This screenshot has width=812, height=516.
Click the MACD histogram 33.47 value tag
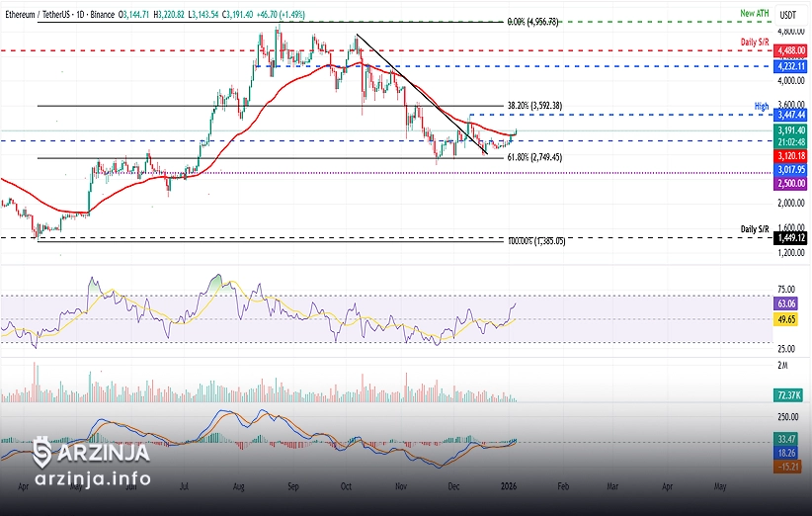(788, 439)
